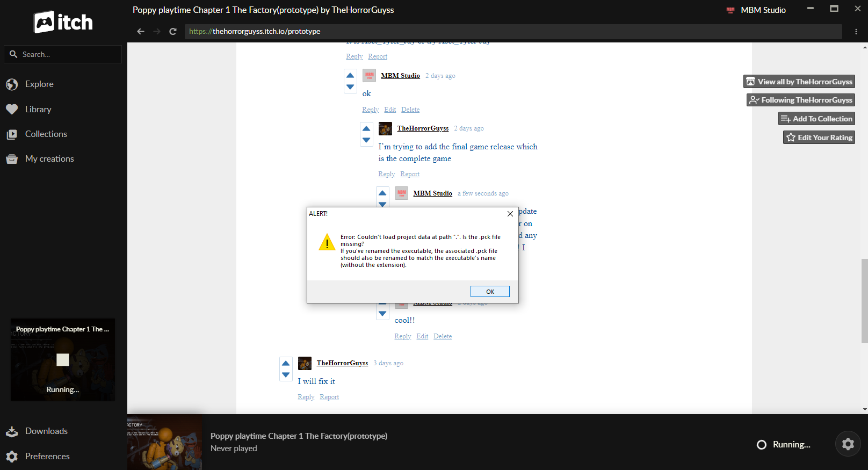The width and height of the screenshot is (868, 470).
Task: Reload the page with refresh icon
Action: point(173,32)
